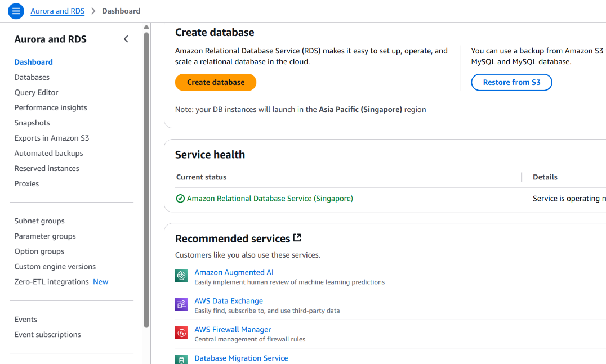Open Events in the sidebar
The height and width of the screenshot is (364, 606).
pyautogui.click(x=26, y=319)
